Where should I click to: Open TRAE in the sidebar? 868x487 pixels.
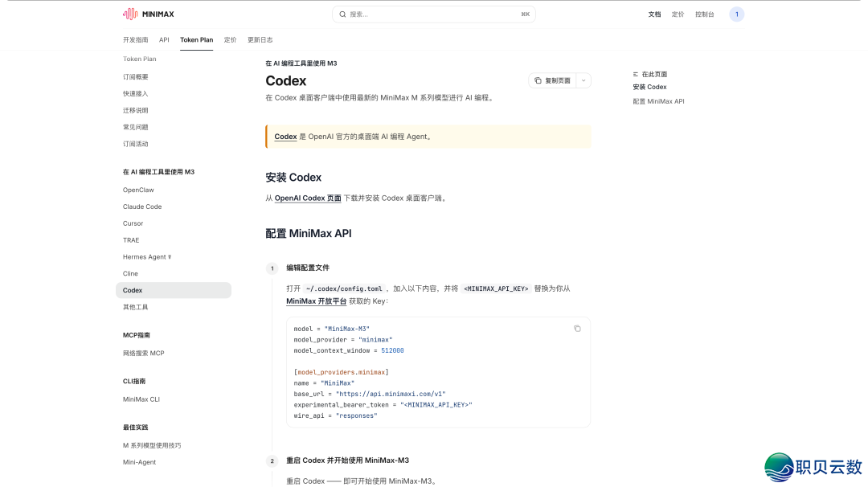(x=131, y=240)
